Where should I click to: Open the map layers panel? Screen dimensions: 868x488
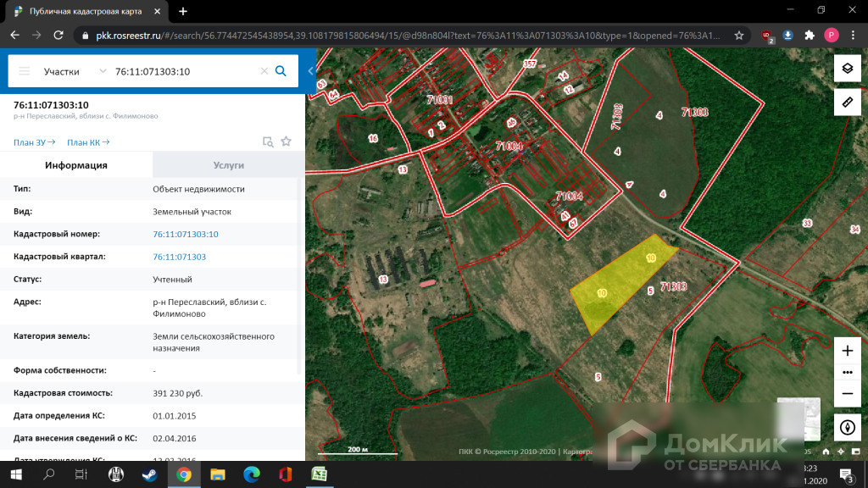[847, 69]
